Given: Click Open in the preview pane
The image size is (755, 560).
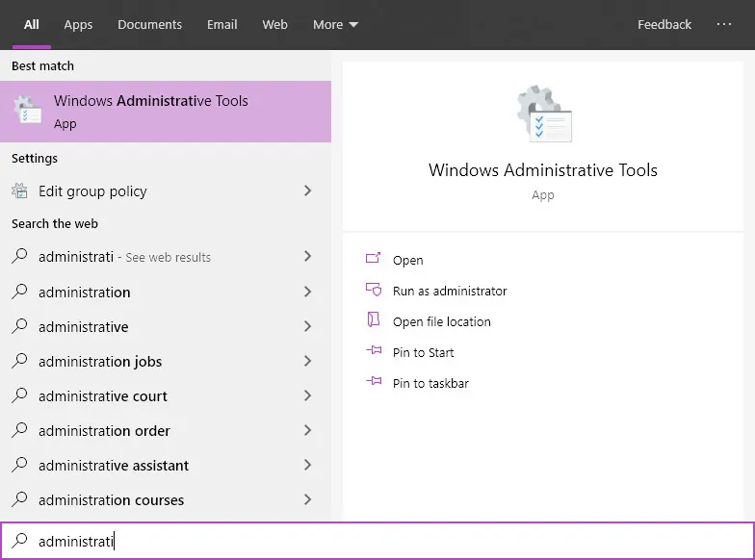Looking at the screenshot, I should [408, 260].
